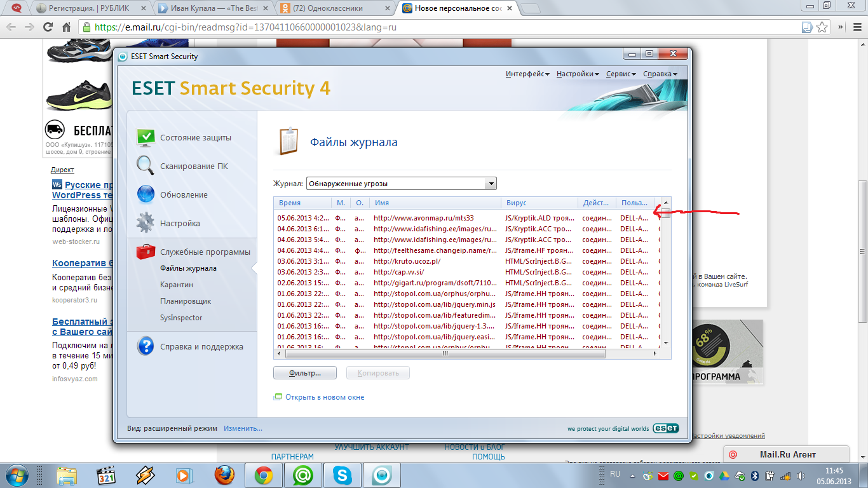Open Windows Start orb
The width and height of the screenshot is (868, 488).
(x=18, y=475)
